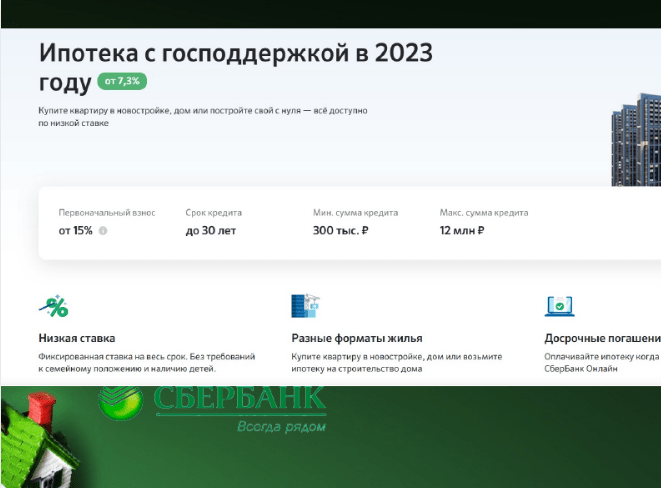
Task: Click the 'Низкая ставка' heading
Action: click(x=77, y=338)
